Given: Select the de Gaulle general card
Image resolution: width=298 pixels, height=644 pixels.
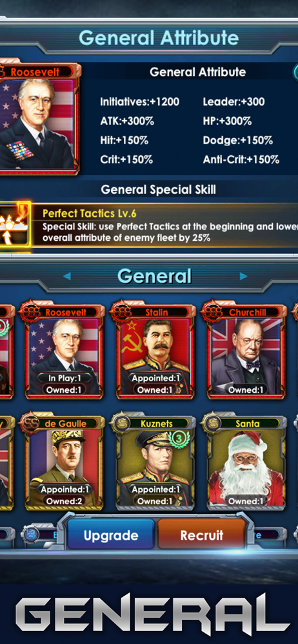Looking at the screenshot, I should tap(65, 463).
